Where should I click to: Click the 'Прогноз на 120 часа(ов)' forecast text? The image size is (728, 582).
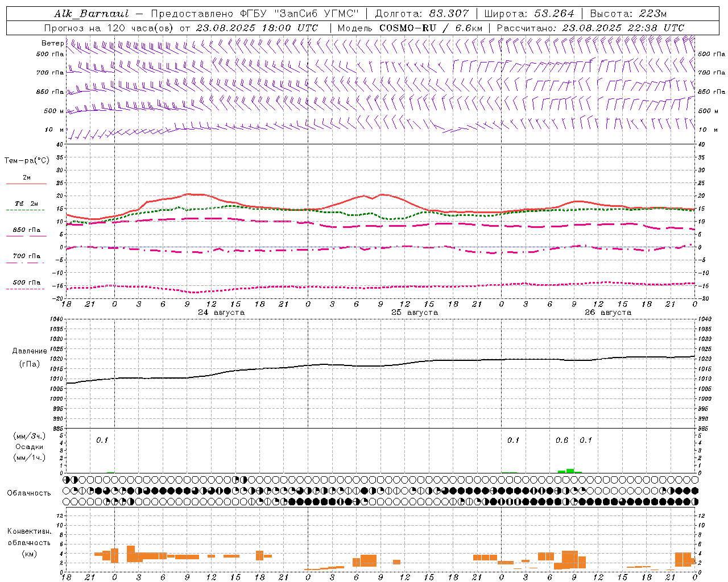point(109,28)
